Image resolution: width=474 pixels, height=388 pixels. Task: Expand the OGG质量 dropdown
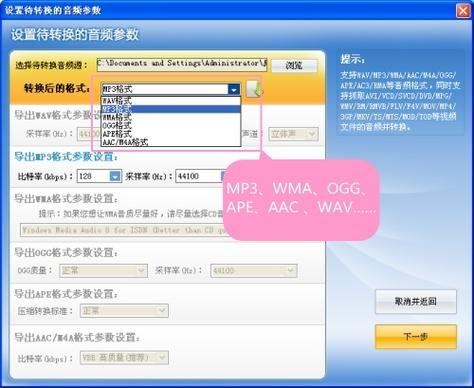[x=141, y=270]
